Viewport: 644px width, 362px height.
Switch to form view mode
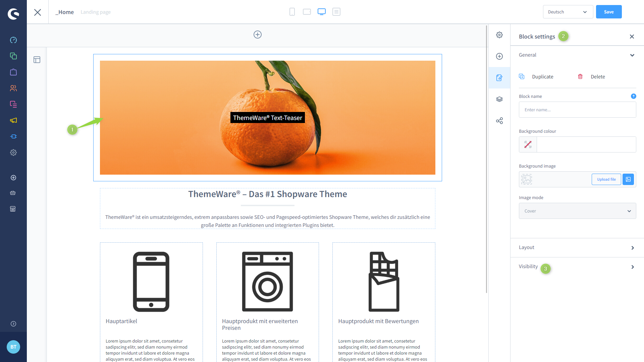(336, 12)
